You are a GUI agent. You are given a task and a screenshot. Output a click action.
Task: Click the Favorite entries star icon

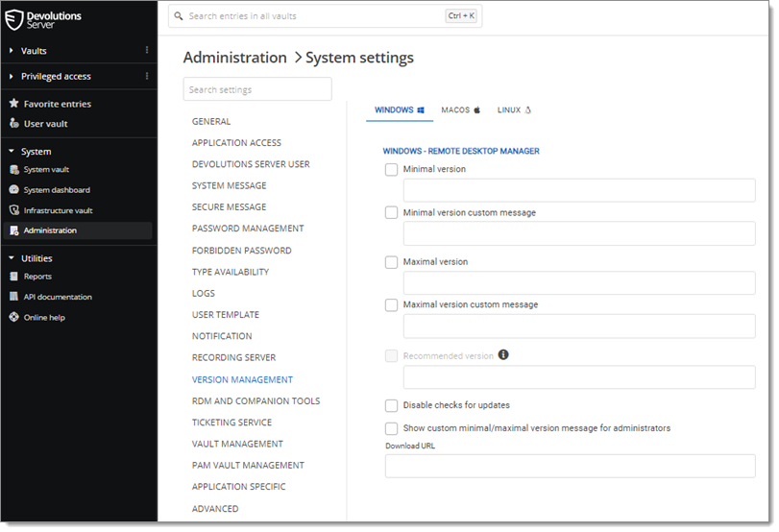13,104
